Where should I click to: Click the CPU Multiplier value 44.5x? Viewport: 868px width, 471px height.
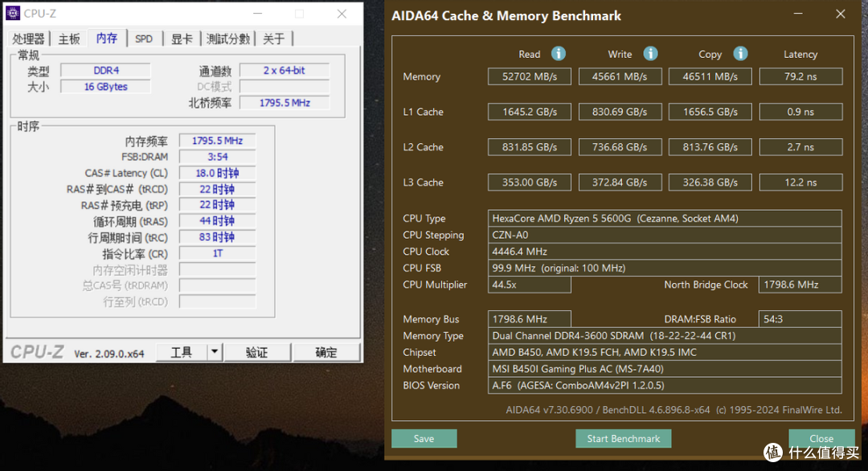pyautogui.click(x=529, y=285)
